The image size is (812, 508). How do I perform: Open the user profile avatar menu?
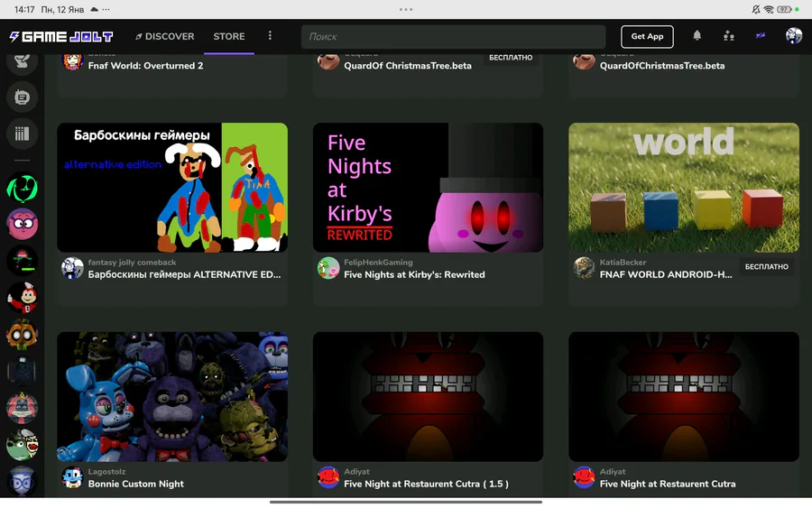pyautogui.click(x=794, y=36)
